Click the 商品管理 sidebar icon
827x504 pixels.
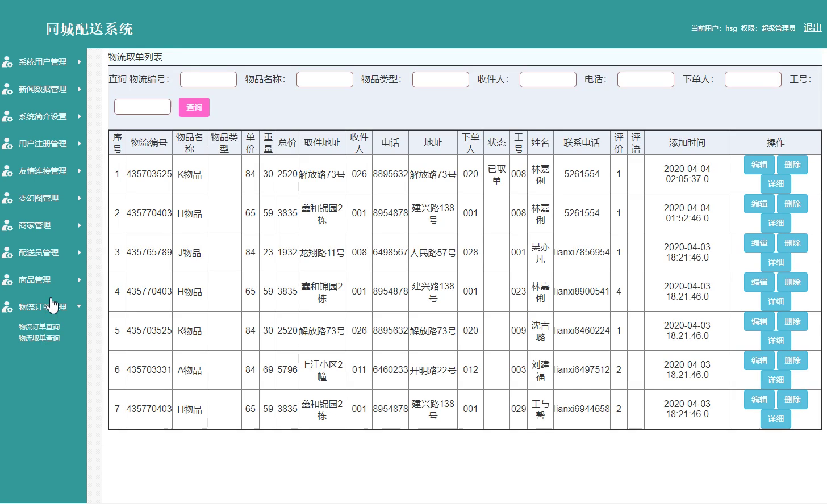tap(7, 280)
